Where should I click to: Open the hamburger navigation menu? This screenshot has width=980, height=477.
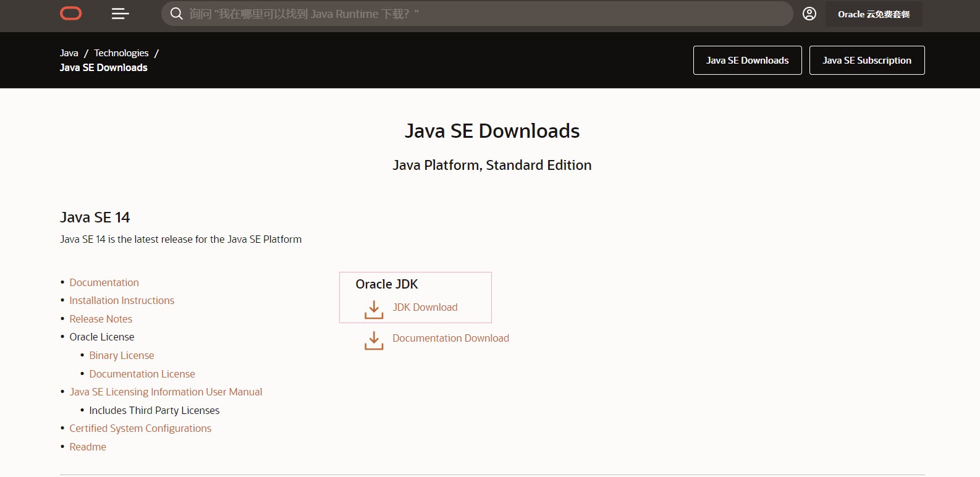point(120,14)
